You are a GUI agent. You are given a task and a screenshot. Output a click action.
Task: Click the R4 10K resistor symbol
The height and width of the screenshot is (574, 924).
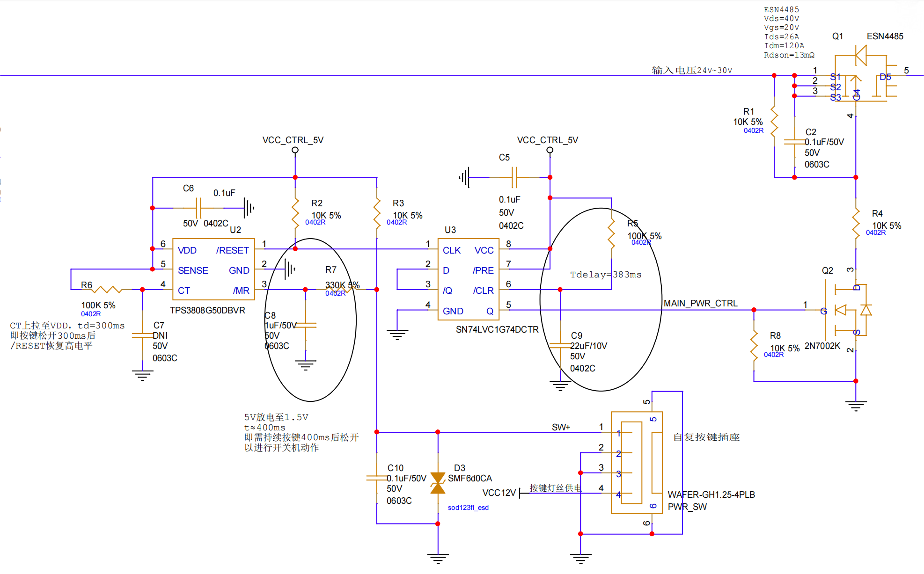(x=856, y=224)
